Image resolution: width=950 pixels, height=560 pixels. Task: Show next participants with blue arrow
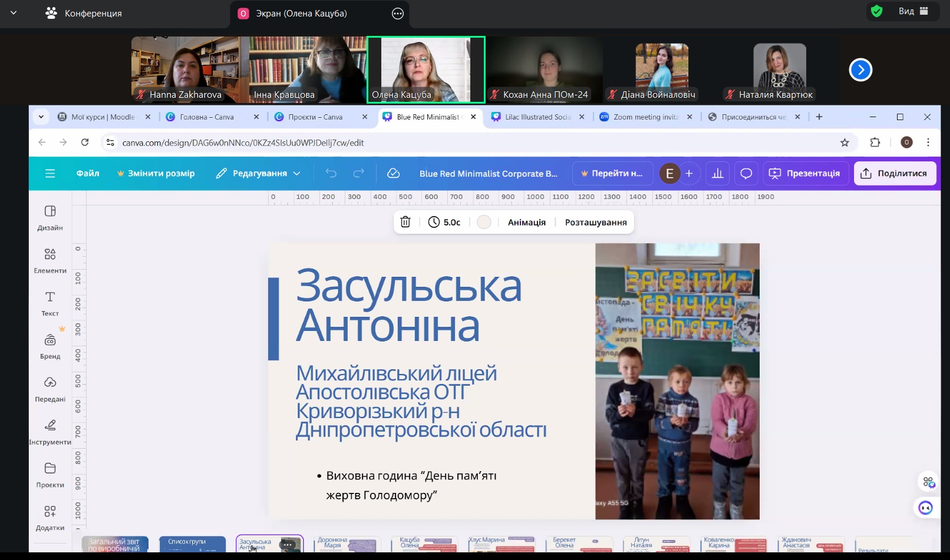pos(860,70)
